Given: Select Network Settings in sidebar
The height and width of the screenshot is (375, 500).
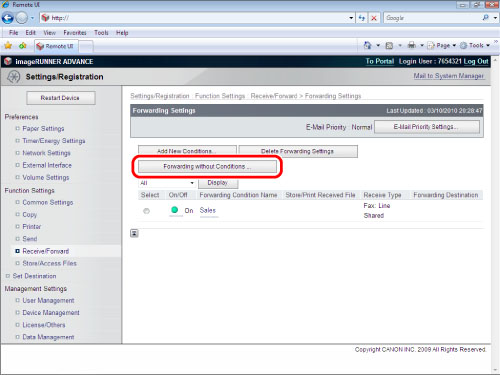Looking at the screenshot, I should pyautogui.click(x=46, y=153).
